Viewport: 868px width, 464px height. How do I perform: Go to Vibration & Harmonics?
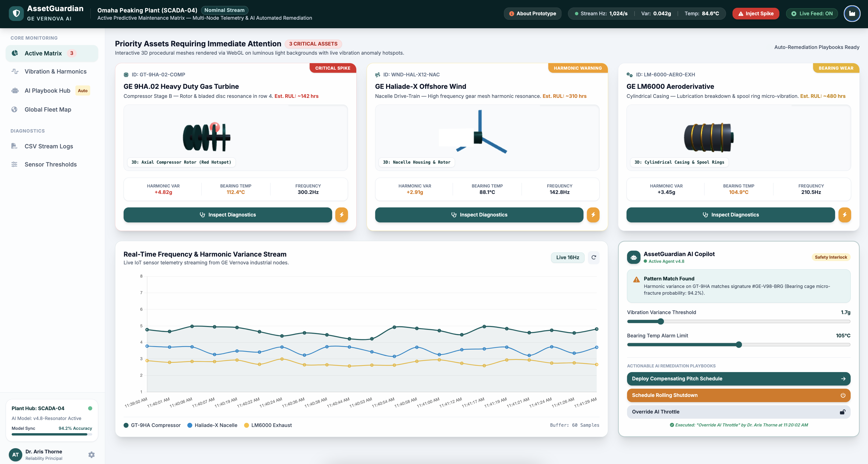coord(52,71)
